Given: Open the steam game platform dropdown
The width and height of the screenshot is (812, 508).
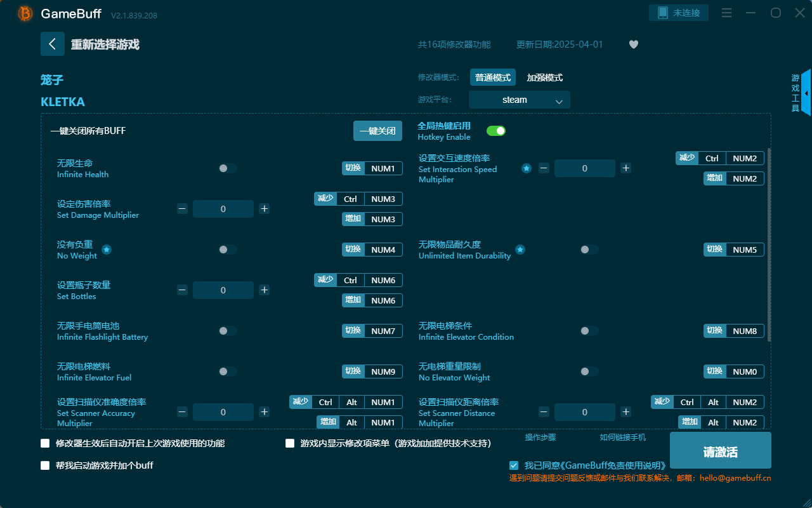Looking at the screenshot, I should (519, 100).
